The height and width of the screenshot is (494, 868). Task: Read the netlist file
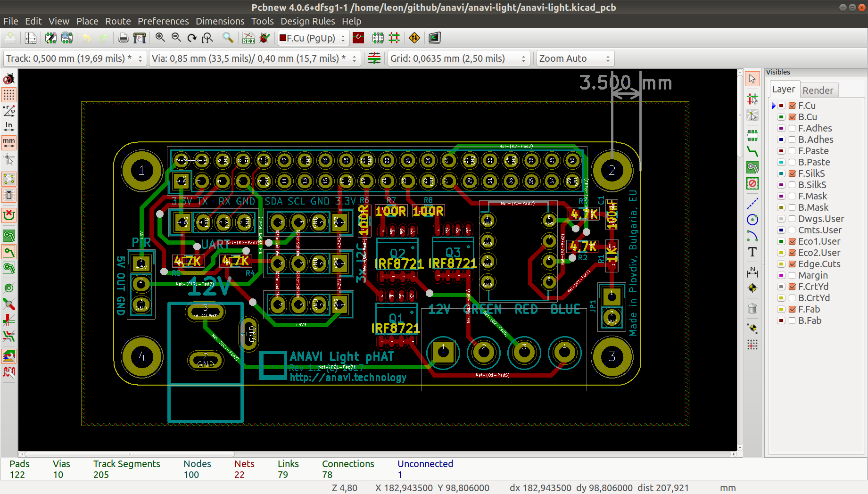(248, 38)
